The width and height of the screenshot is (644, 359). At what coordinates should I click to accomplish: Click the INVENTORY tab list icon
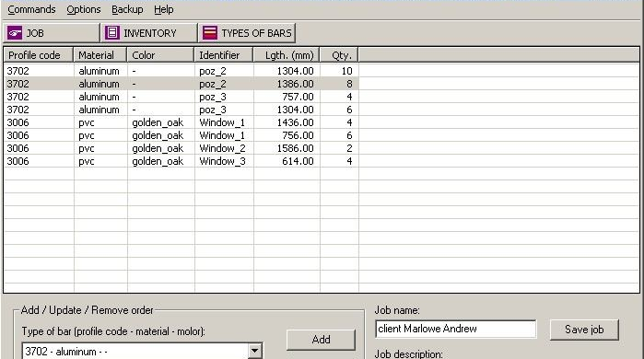112,33
